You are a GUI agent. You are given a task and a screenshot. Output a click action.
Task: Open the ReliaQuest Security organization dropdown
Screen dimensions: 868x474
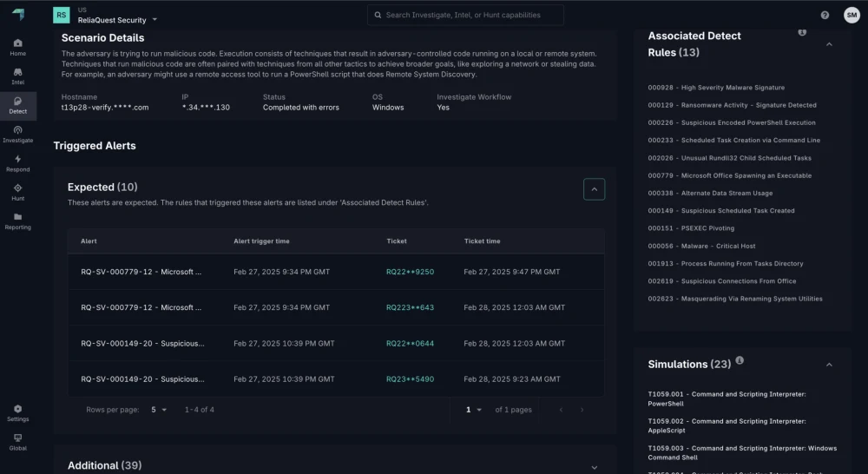[x=117, y=20]
